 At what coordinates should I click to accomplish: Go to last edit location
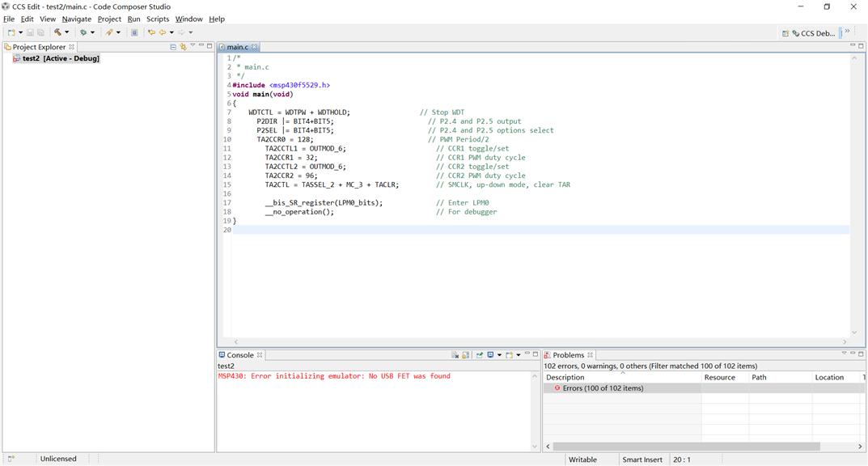151,32
